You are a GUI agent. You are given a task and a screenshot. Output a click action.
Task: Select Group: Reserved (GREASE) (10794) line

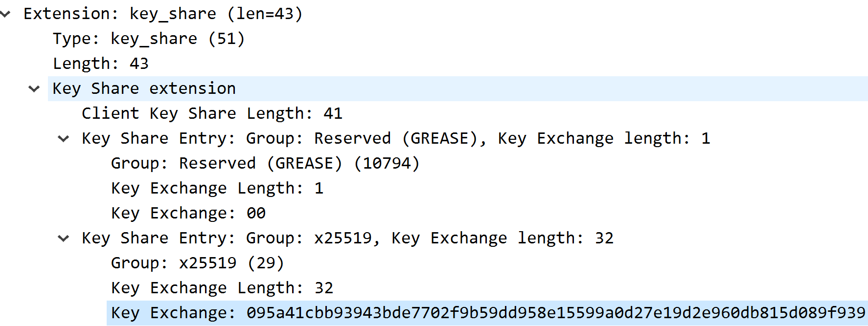tap(265, 163)
